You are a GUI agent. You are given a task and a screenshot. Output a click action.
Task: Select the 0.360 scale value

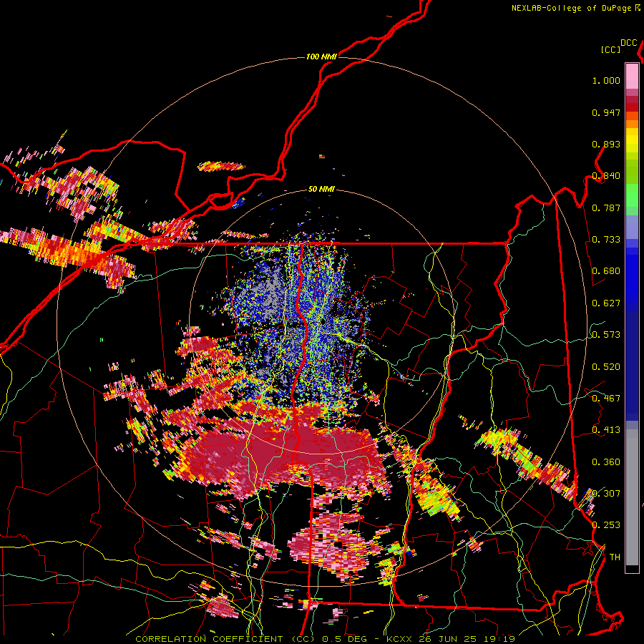pyautogui.click(x=606, y=462)
